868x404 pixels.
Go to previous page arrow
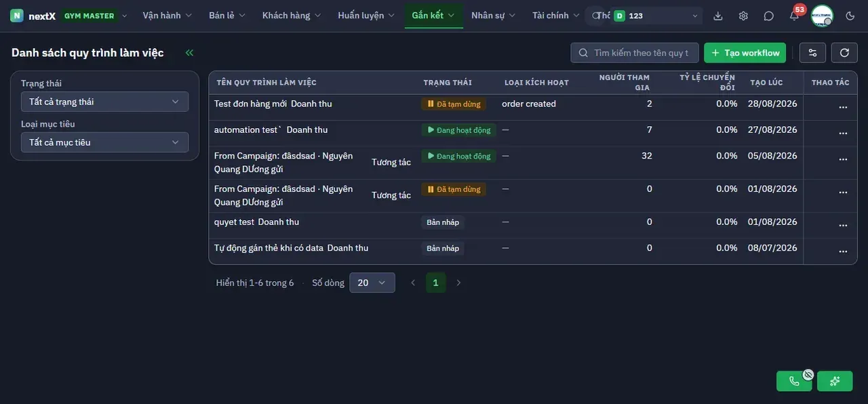(x=413, y=283)
